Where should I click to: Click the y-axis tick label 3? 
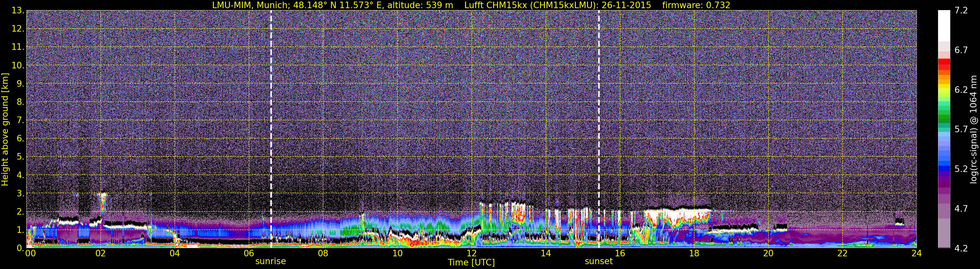click(x=20, y=193)
